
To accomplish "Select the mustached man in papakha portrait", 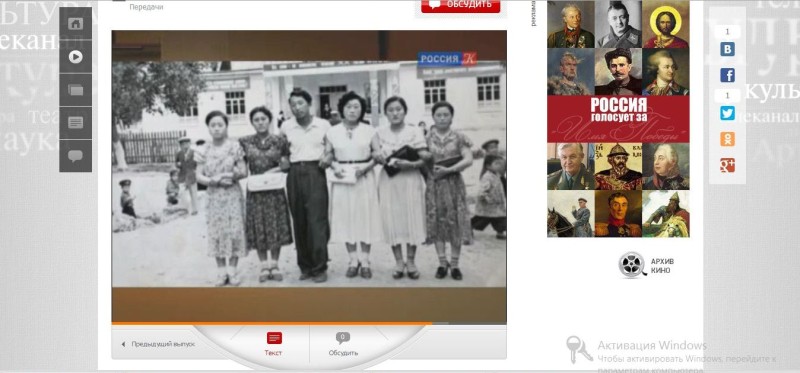I will (618, 71).
